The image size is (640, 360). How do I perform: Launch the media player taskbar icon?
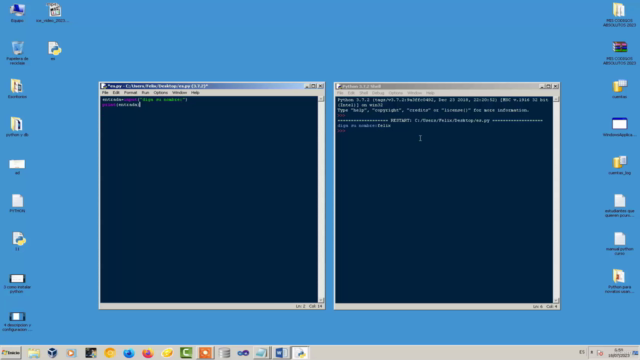click(x=71, y=353)
